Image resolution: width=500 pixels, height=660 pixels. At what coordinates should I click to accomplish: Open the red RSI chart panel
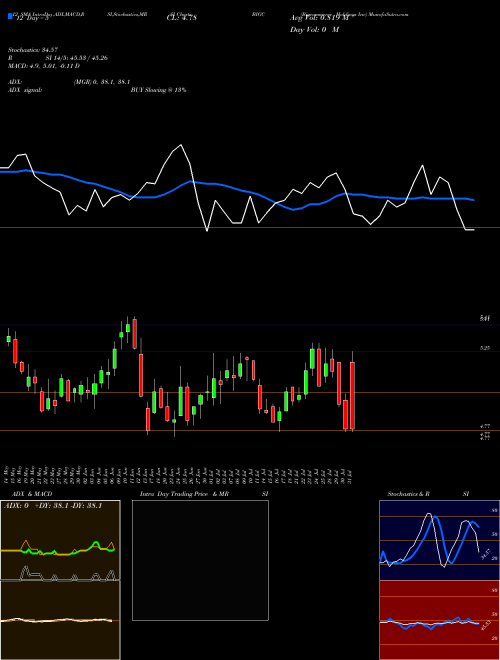click(x=439, y=620)
